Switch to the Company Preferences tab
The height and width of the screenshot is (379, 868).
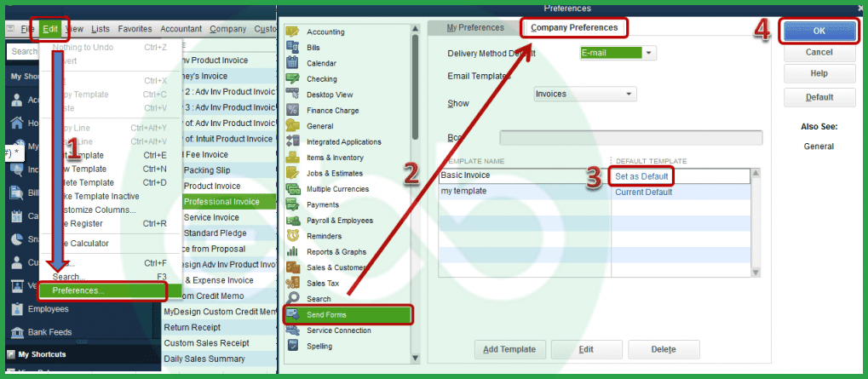[573, 27]
